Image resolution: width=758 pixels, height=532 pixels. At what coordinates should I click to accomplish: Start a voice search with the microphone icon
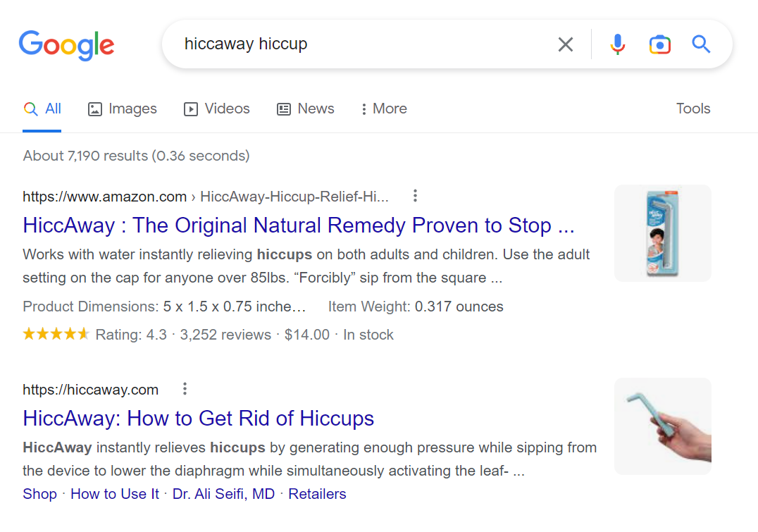[x=618, y=44]
